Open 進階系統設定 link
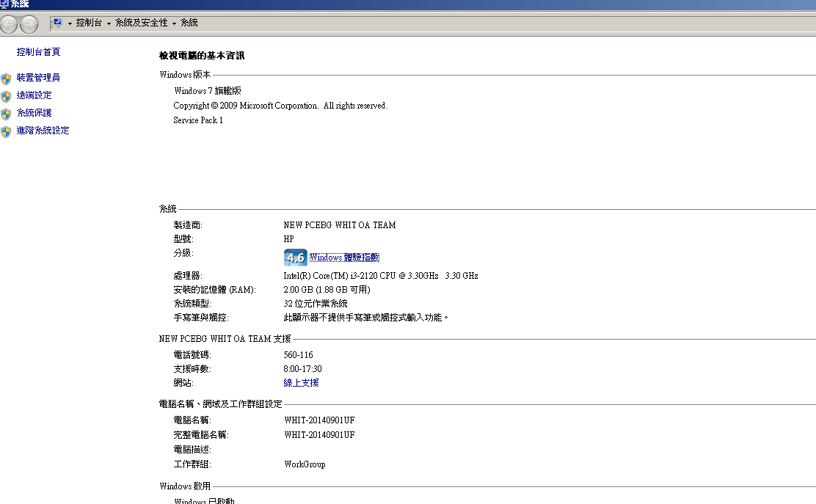Image resolution: width=816 pixels, height=504 pixels. coord(43,131)
